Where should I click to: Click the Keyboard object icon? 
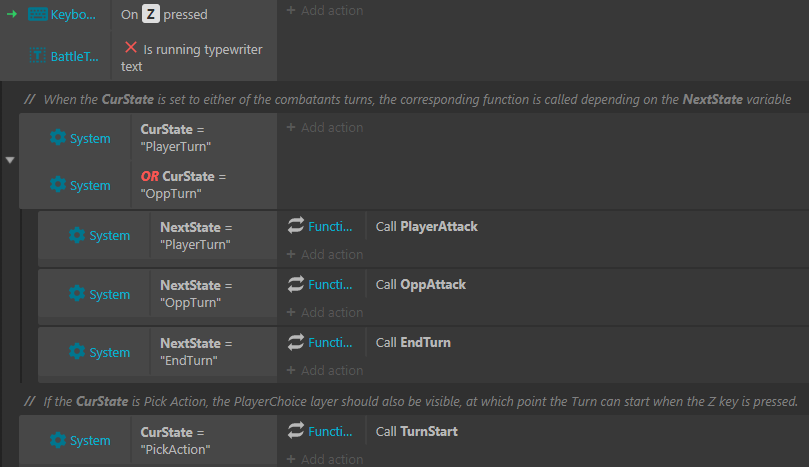tap(37, 14)
